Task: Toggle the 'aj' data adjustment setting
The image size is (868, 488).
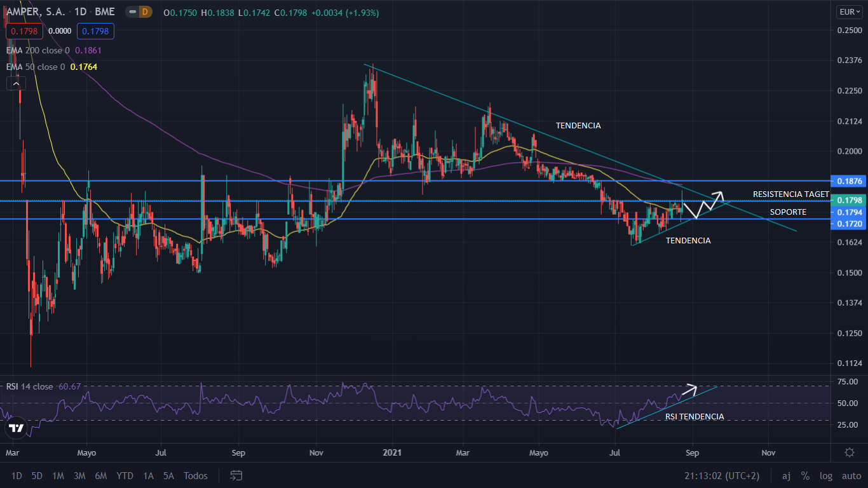Action: tap(786, 475)
